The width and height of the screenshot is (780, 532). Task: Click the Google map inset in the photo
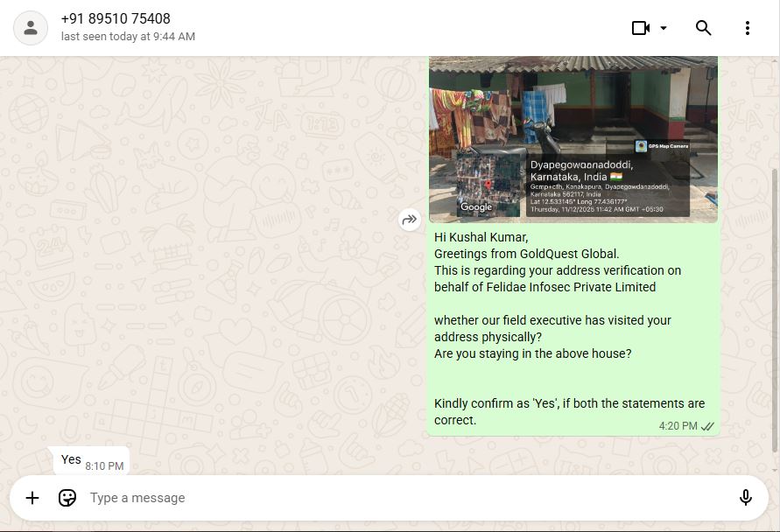click(488, 185)
